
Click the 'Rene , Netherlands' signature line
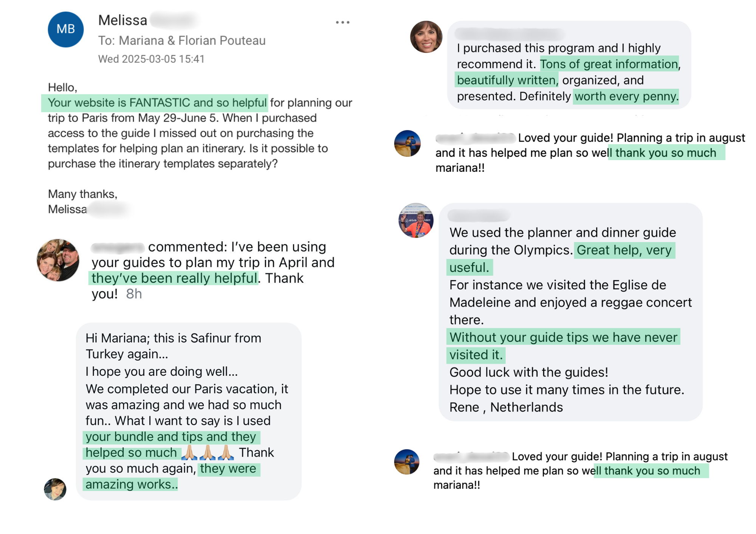pyautogui.click(x=506, y=407)
